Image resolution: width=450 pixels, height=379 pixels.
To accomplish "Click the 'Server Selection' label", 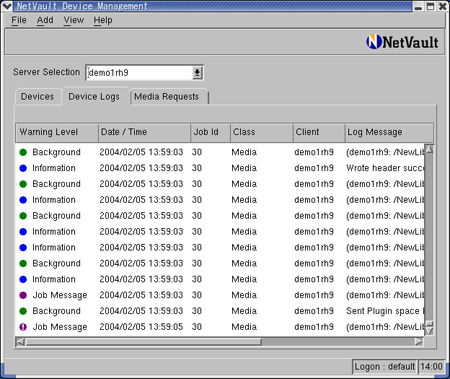I will 46,72.
